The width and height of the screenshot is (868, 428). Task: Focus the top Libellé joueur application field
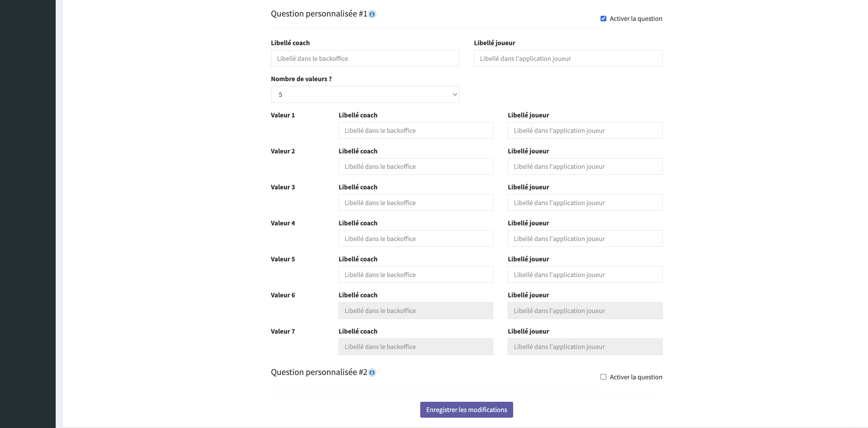(568, 58)
